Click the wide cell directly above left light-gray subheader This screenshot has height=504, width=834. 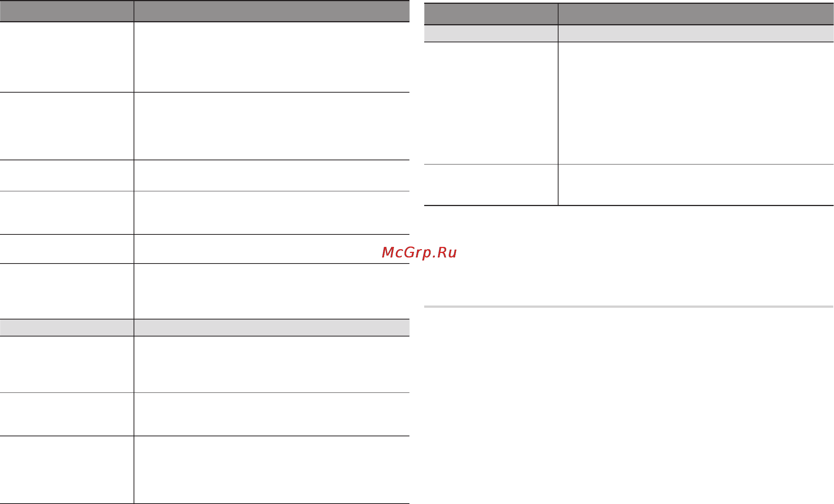point(272,291)
